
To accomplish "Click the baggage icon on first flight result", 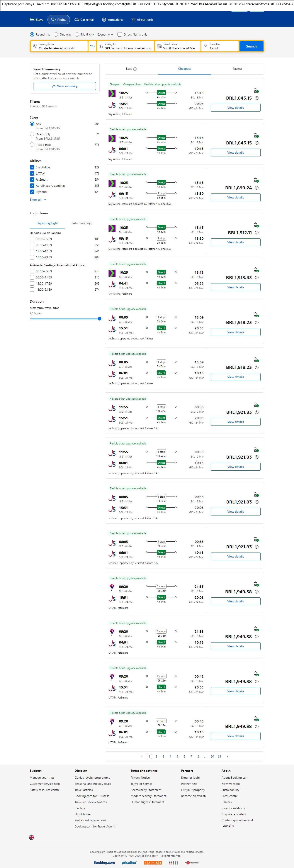I will (256, 90).
